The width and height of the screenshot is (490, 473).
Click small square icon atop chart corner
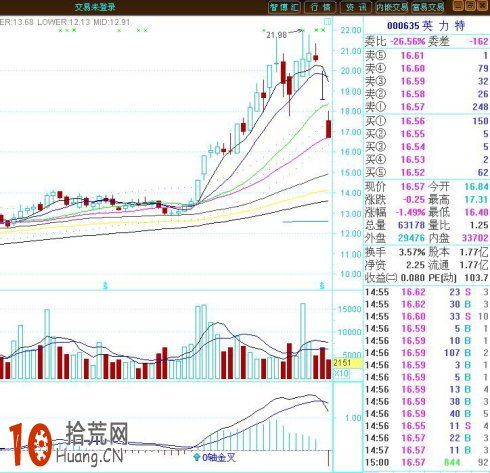pyautogui.click(x=328, y=22)
